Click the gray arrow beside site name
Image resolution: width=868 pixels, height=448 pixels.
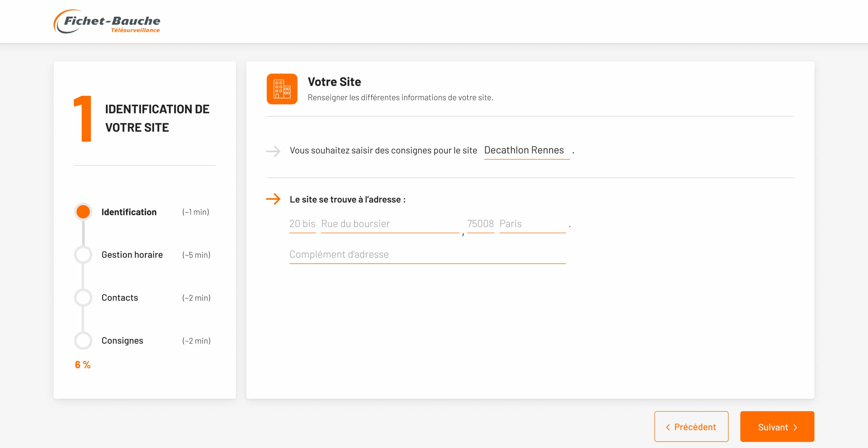[x=273, y=151]
